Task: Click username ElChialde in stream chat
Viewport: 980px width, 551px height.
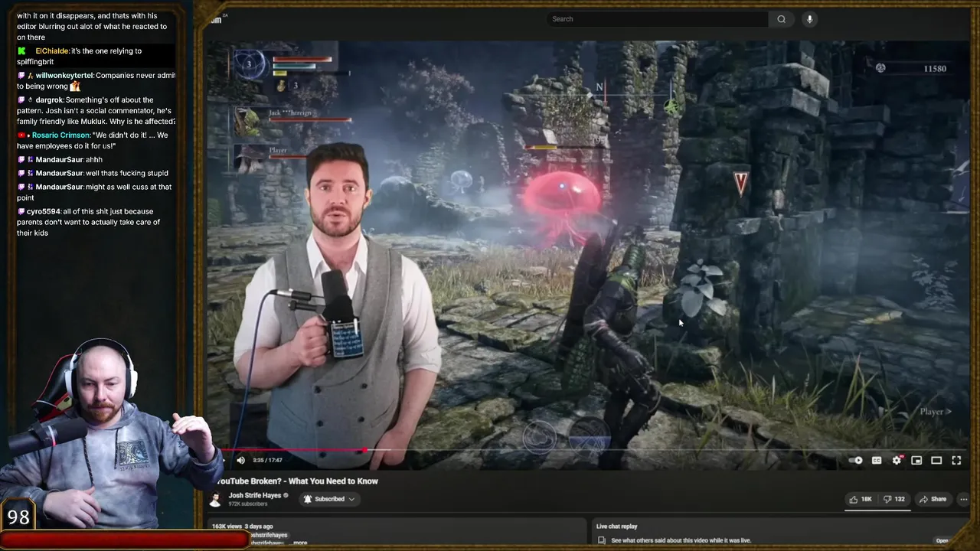Action: point(52,51)
